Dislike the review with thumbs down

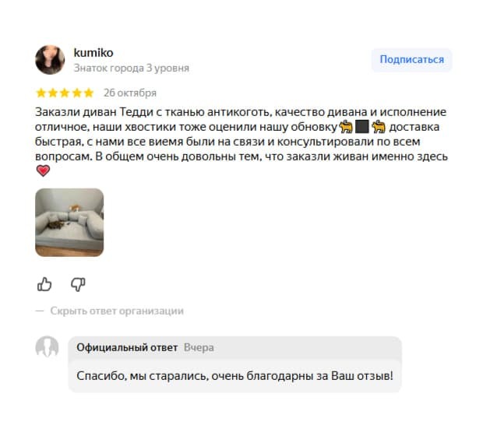click(x=78, y=284)
